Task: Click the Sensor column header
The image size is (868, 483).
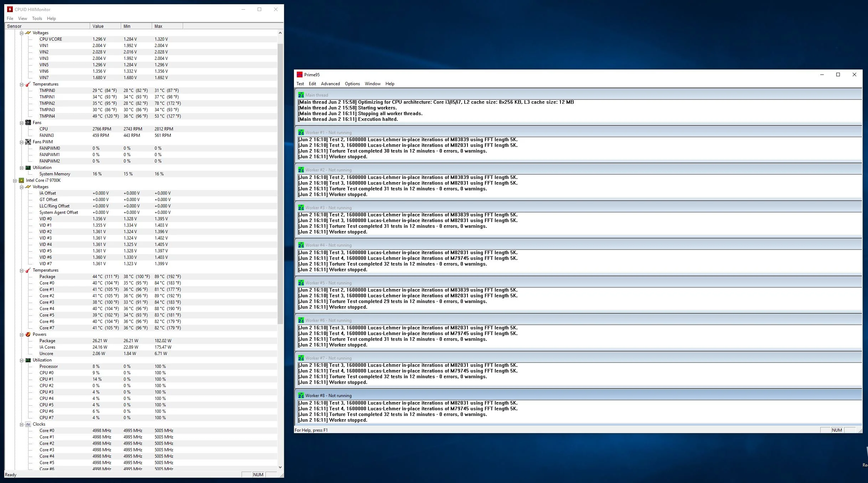Action: [47, 26]
